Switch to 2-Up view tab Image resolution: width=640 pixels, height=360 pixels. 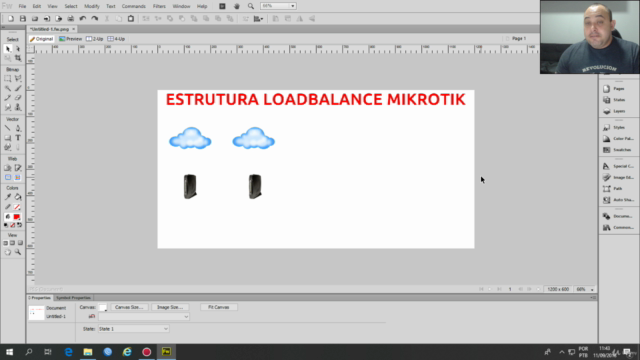point(95,39)
